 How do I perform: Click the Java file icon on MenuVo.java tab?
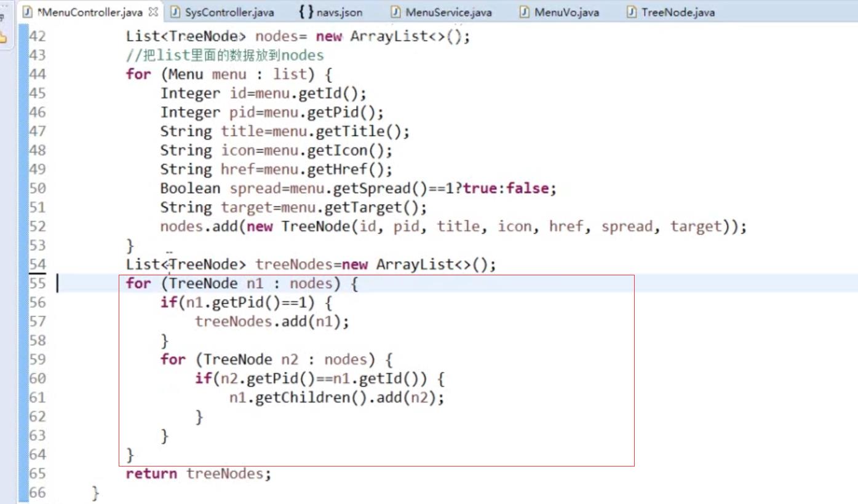click(x=524, y=12)
